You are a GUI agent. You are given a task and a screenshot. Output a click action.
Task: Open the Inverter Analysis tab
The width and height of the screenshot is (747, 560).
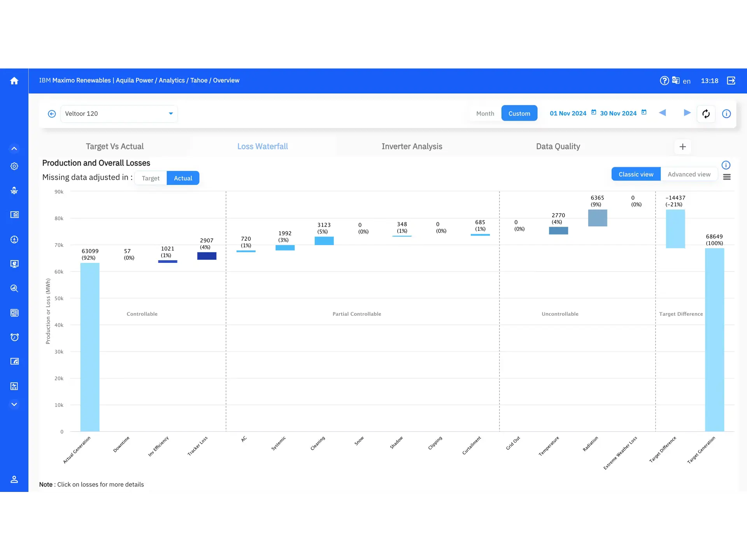pyautogui.click(x=412, y=146)
